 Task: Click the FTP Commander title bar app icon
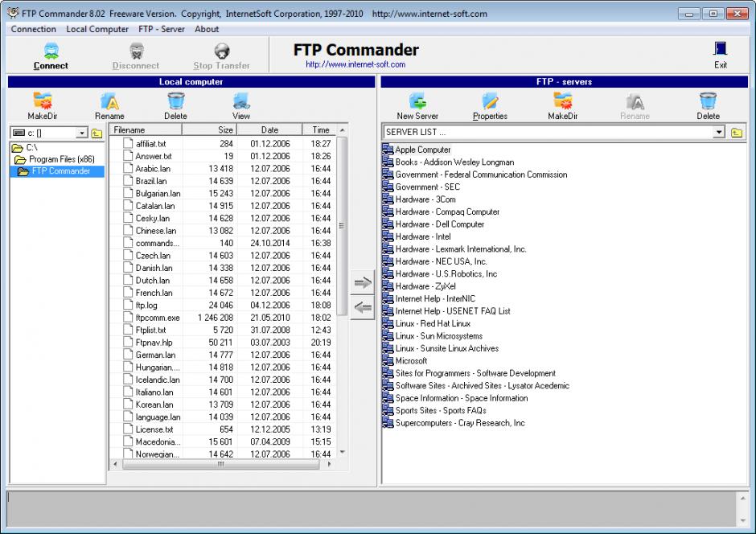13,13
